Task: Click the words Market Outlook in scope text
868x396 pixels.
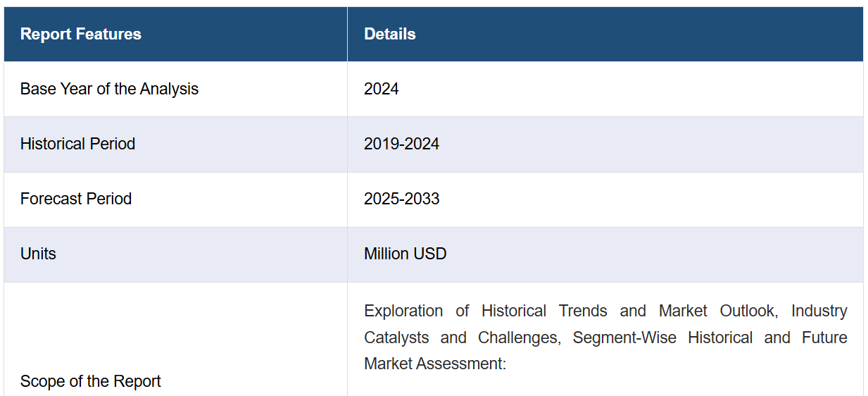Action: [x=718, y=311]
